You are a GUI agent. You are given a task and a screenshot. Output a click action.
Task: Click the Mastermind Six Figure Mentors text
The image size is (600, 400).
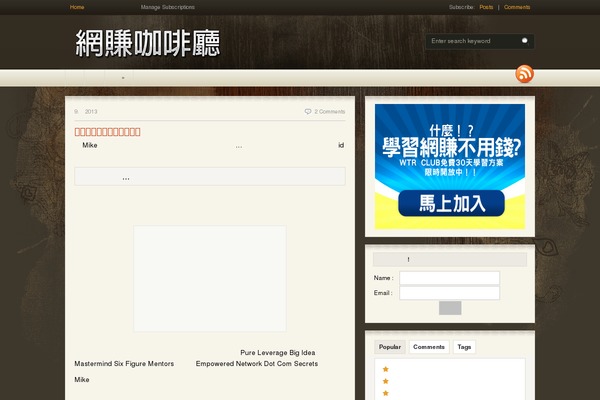click(x=124, y=364)
